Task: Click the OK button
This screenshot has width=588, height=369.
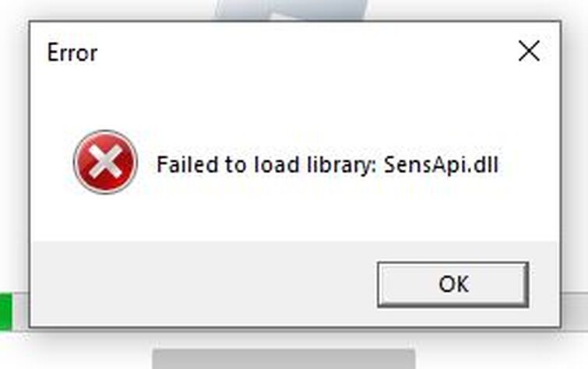Action: (x=453, y=285)
